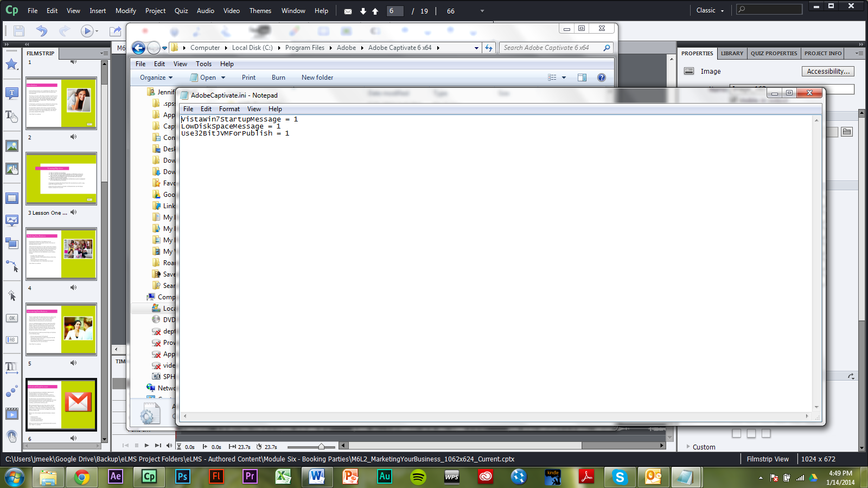
Task: Switch to the Quiz Properties tab
Action: [x=774, y=53]
